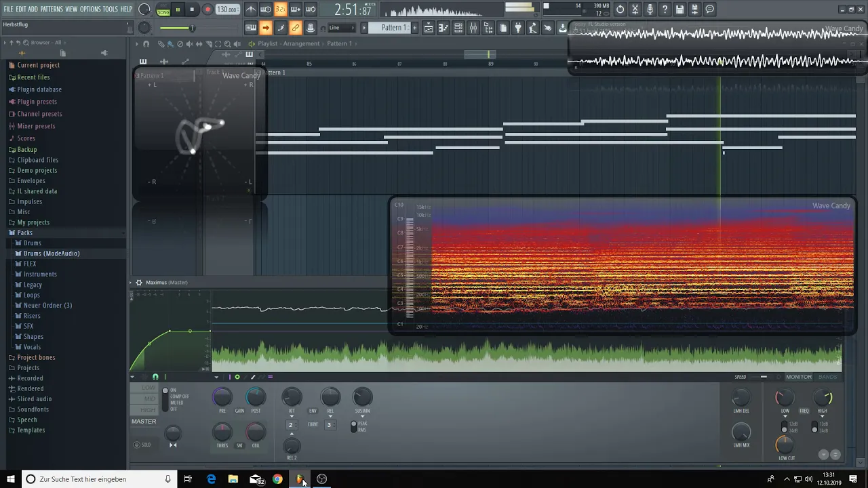The image size is (868, 488).
Task: Expand the Drums (ModeAudio) folder
Action: [52, 253]
